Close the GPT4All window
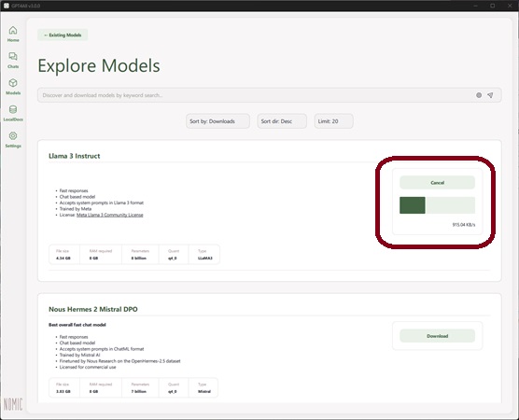 pyautogui.click(x=510, y=6)
